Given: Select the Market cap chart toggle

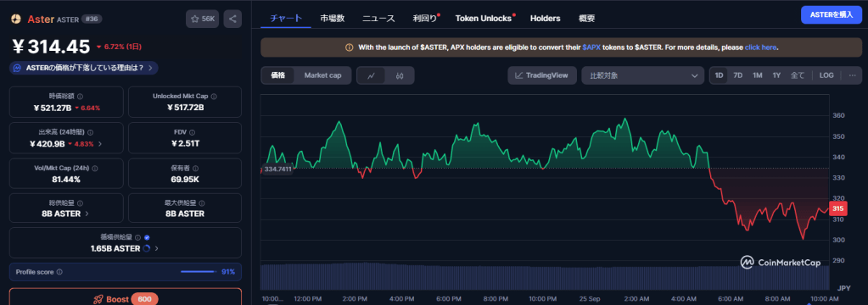Looking at the screenshot, I should (x=322, y=75).
